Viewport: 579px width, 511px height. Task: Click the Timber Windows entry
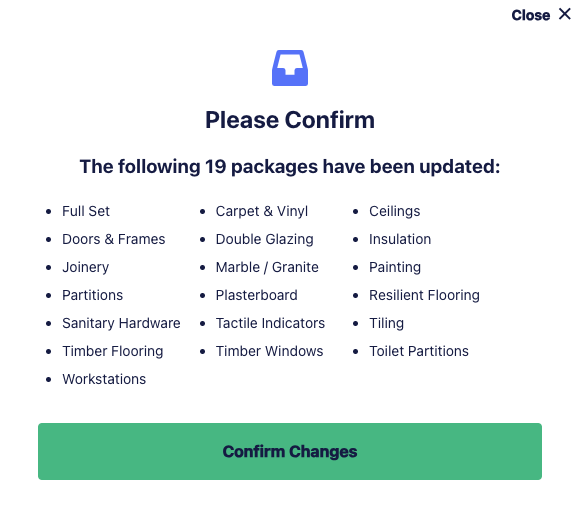tap(269, 351)
